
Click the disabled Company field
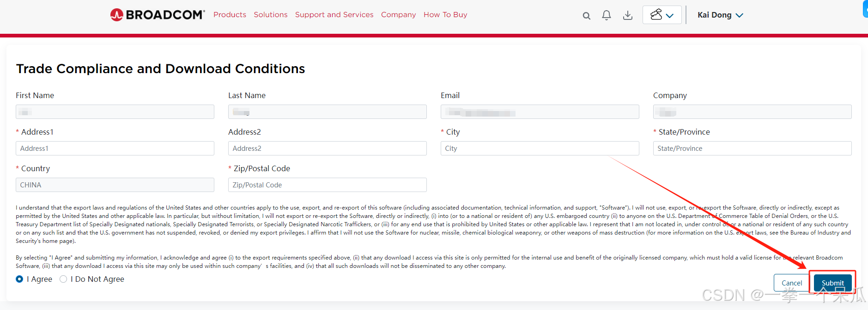753,112
